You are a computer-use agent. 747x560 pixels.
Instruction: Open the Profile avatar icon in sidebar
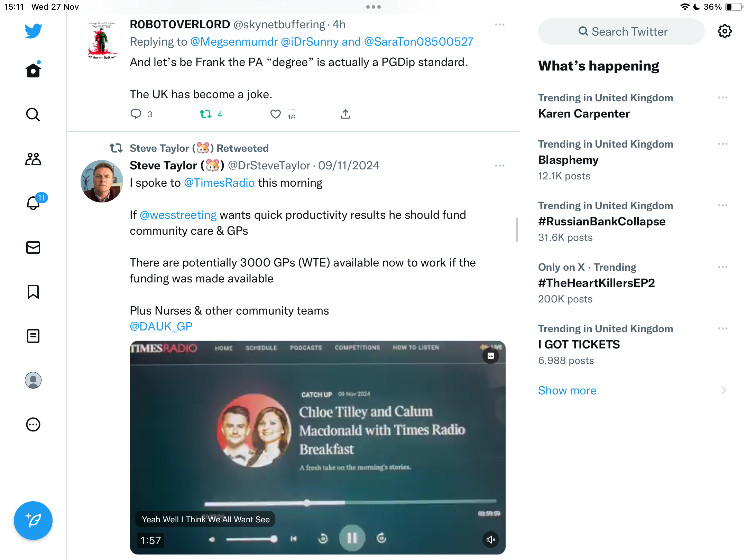pos(33,380)
